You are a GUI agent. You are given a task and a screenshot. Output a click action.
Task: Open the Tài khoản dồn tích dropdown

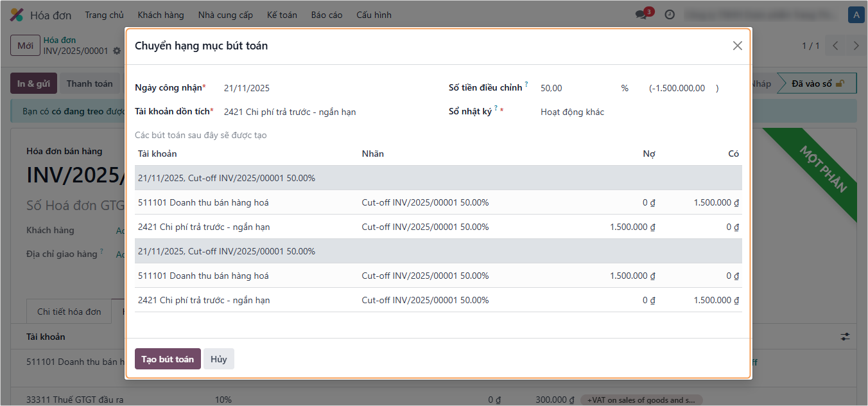click(x=321, y=112)
